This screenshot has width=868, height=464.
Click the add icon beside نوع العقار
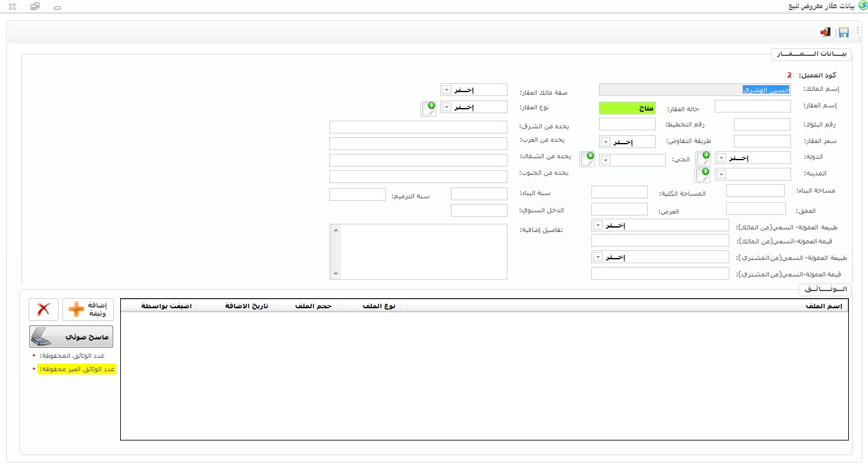(428, 109)
